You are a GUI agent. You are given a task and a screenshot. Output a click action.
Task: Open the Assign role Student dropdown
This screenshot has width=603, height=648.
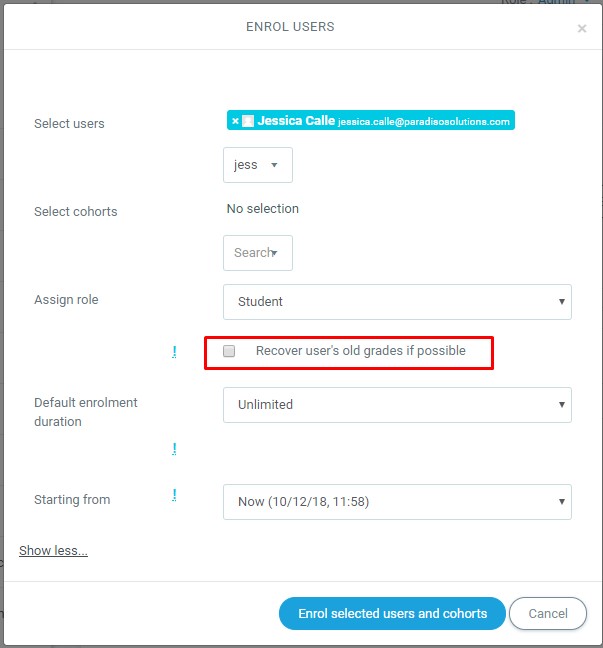pos(397,301)
